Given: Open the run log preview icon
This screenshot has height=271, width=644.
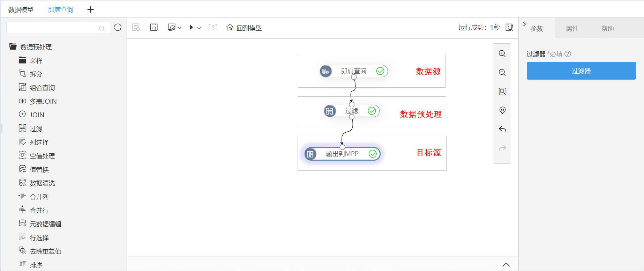Looking at the screenshot, I should tap(509, 27).
